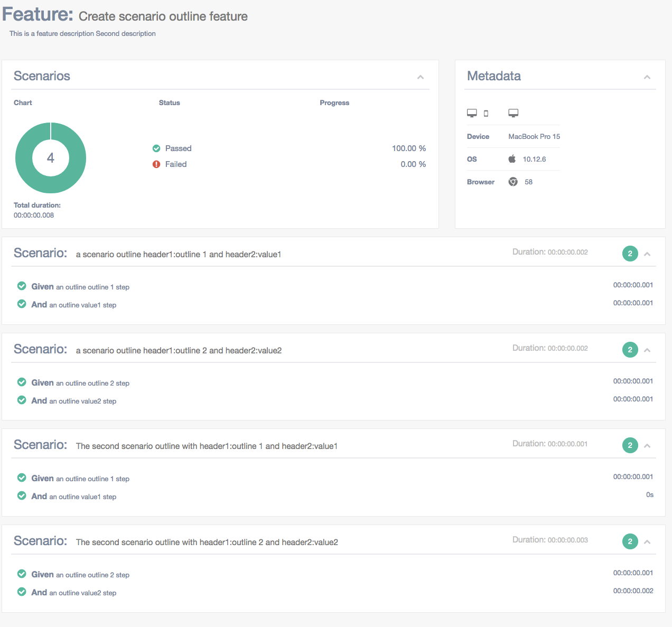Click title 'a scenario outline header1:outline 2 and header2:value2'

pyautogui.click(x=179, y=351)
